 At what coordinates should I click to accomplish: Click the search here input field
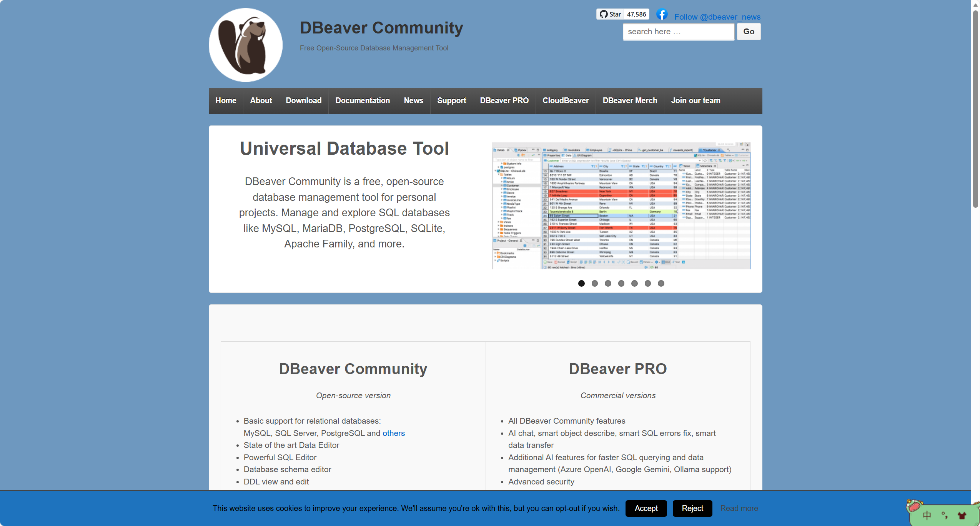(x=678, y=32)
